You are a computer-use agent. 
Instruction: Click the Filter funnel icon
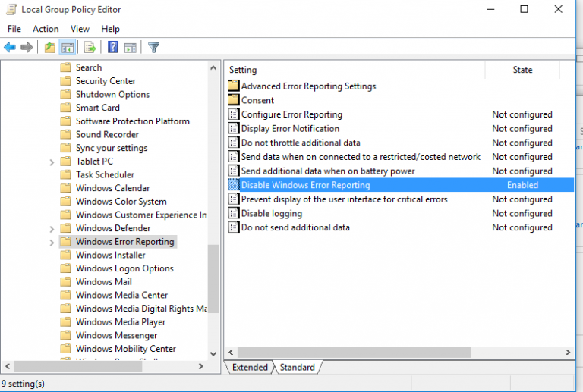(x=153, y=48)
